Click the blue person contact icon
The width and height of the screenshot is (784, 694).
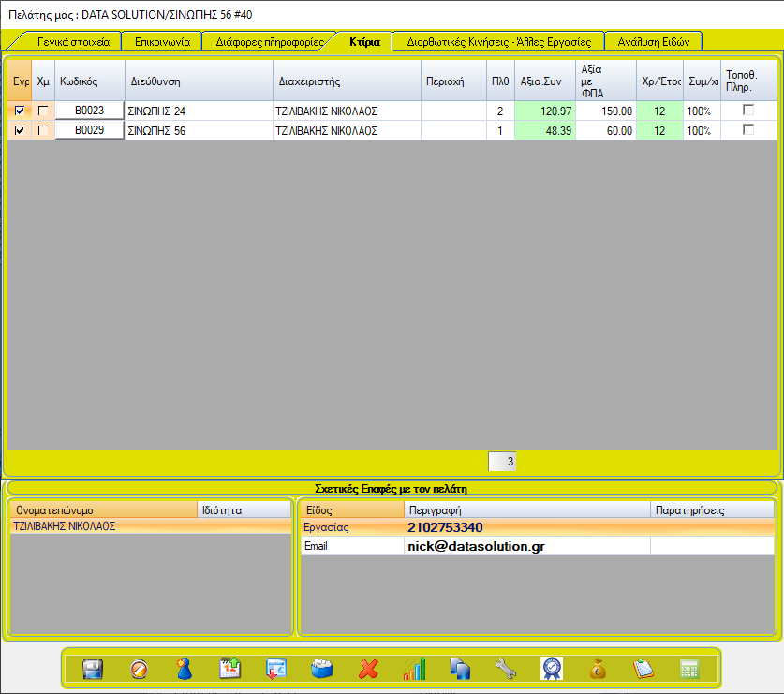(185, 669)
